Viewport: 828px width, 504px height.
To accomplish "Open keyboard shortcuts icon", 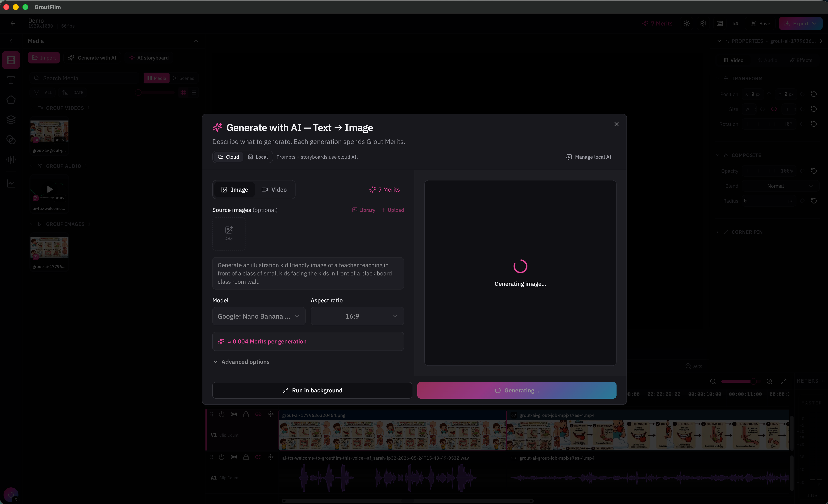I will pyautogui.click(x=720, y=23).
